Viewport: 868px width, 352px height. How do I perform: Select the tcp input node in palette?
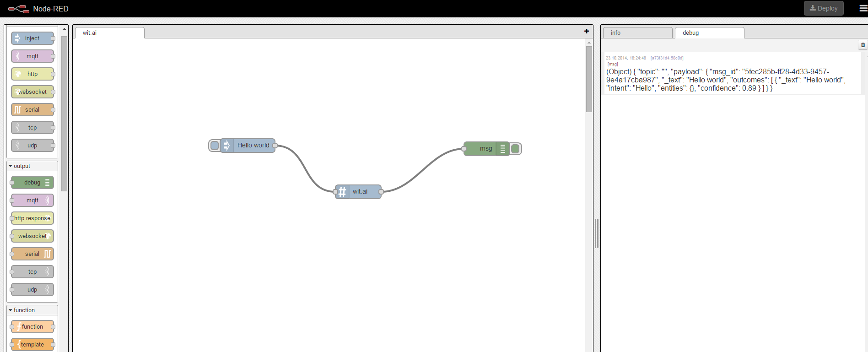coord(32,128)
